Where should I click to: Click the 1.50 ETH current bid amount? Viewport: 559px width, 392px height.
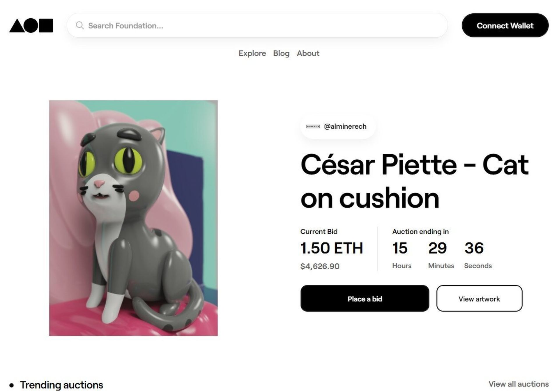(x=332, y=248)
